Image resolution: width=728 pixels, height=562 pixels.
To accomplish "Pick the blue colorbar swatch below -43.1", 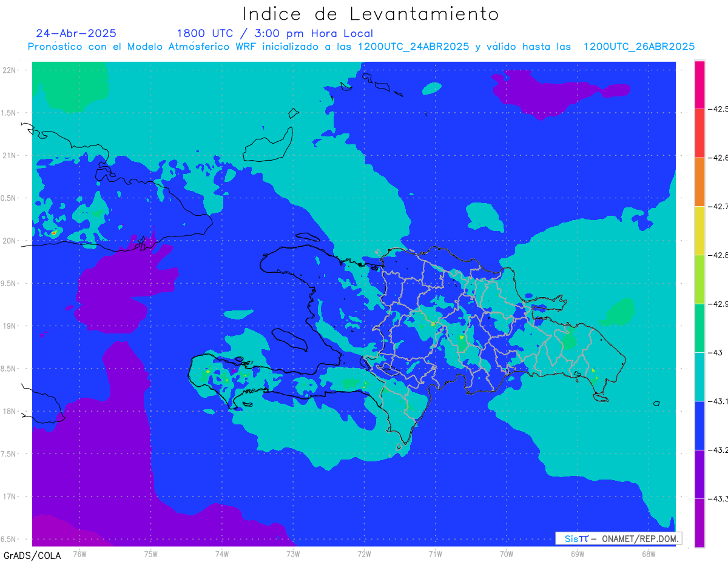I will [x=699, y=425].
